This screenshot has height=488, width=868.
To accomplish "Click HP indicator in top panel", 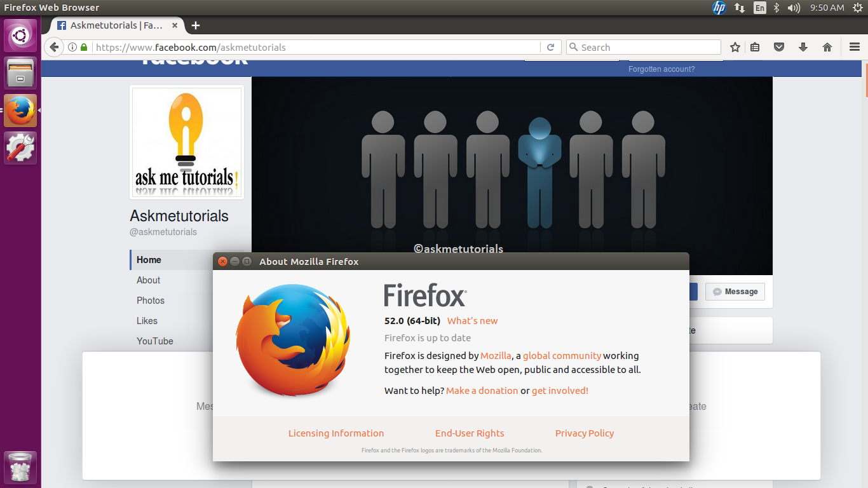I will [x=719, y=8].
